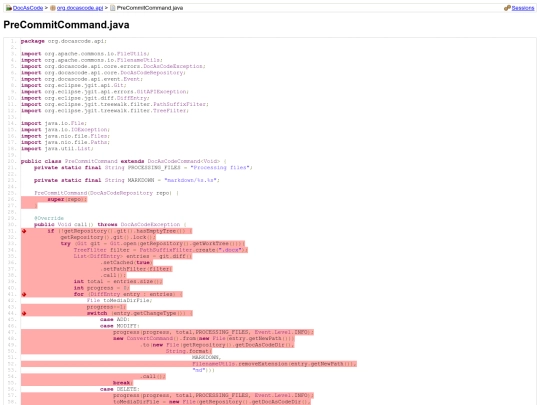Open the Sessions link
Screen dimensions: 540x405
coord(523,8)
